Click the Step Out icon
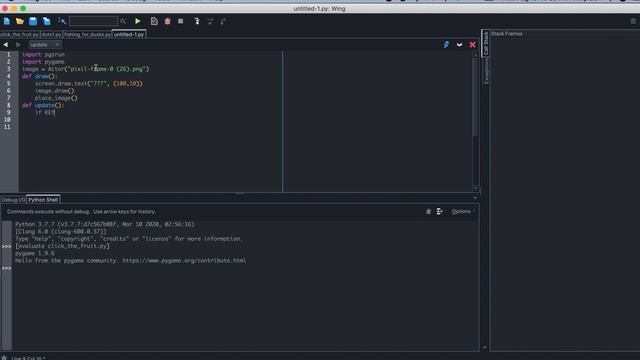640x360 pixels. tap(223, 21)
